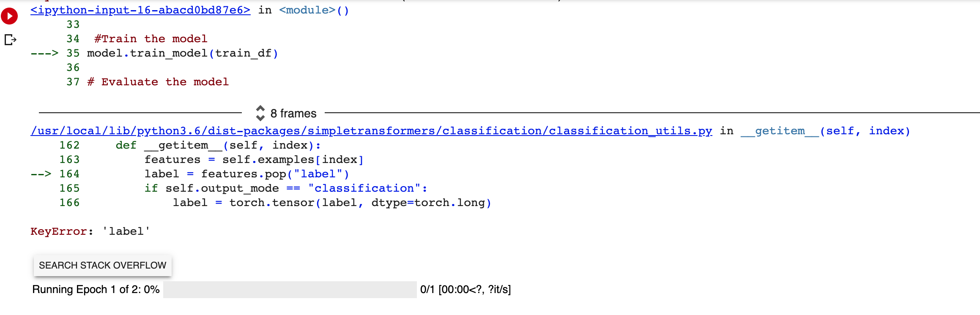Image resolution: width=980 pixels, height=315 pixels.
Task: Expand the '8 frames' hidden stack trace
Action: 293,113
